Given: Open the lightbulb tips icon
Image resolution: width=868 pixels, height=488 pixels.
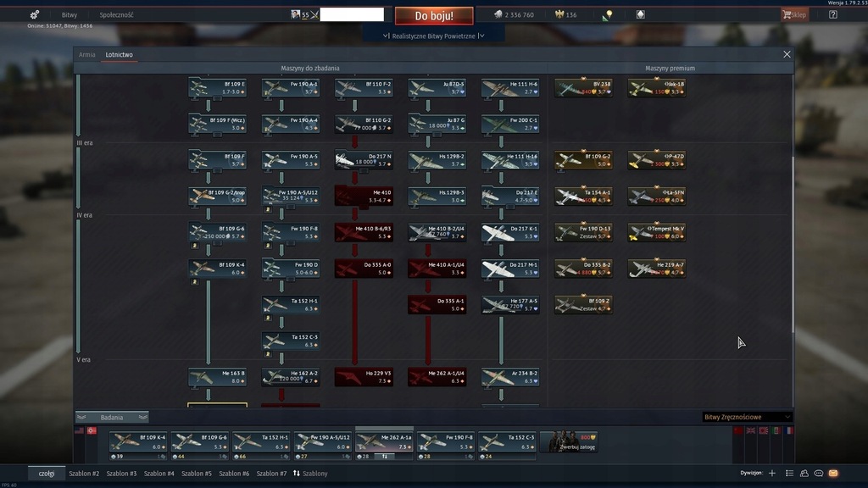Looking at the screenshot, I should 608,15.
